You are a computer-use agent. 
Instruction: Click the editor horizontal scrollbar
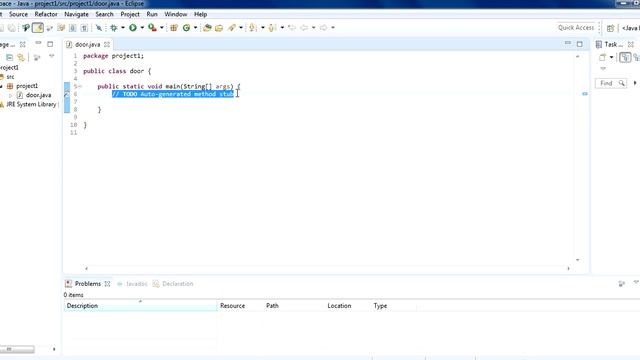pos(327,269)
